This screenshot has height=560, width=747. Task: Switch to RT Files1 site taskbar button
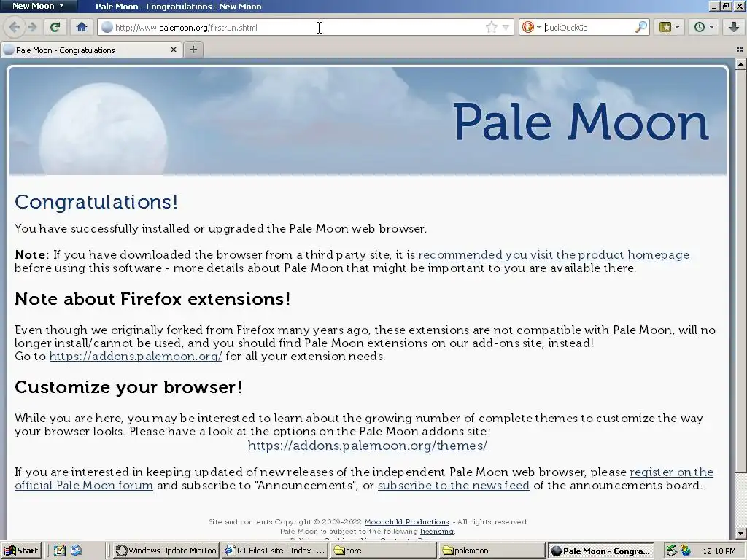click(275, 551)
